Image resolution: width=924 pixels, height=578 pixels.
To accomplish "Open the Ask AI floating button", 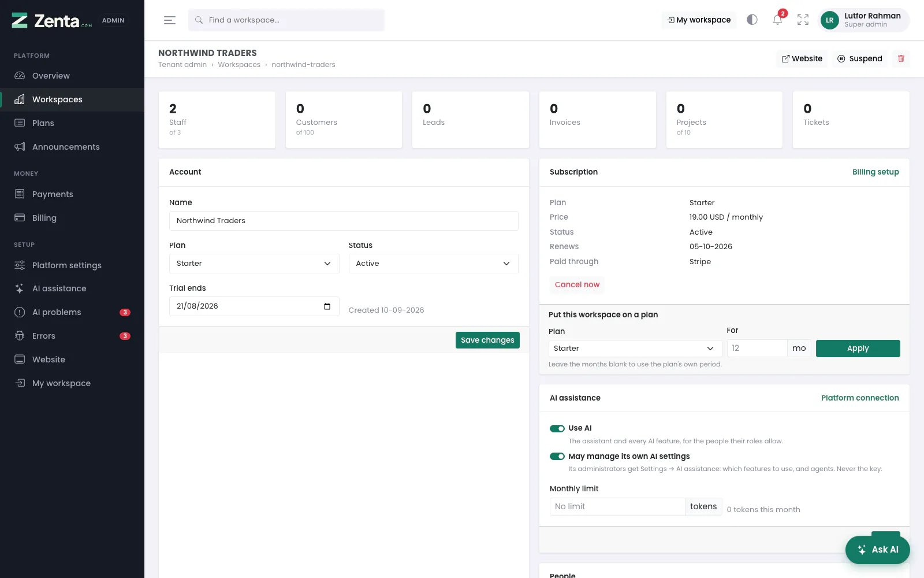I will [877, 550].
